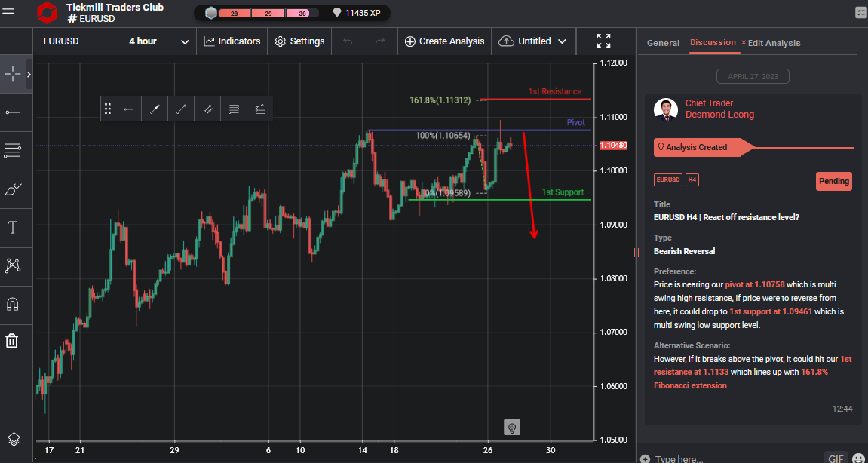
Task: Click the redo arrow
Action: click(x=380, y=41)
